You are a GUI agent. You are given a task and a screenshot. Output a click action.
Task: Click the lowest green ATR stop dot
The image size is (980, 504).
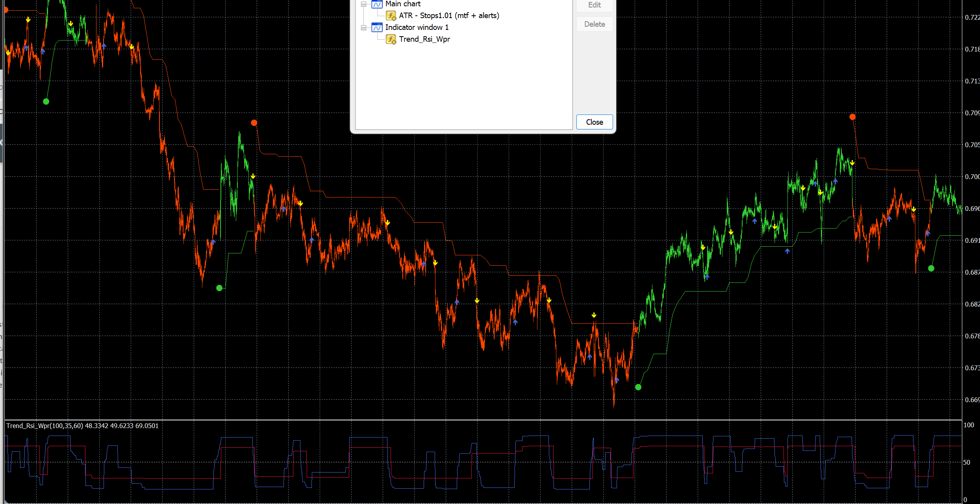[638, 387]
